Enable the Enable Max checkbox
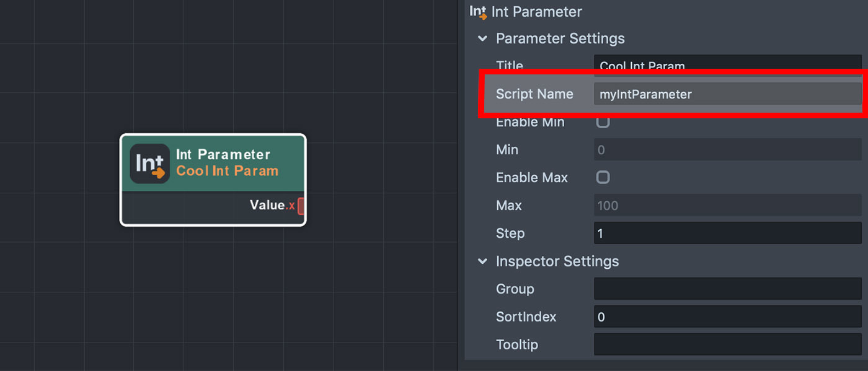Image resolution: width=868 pixels, height=371 pixels. click(603, 178)
